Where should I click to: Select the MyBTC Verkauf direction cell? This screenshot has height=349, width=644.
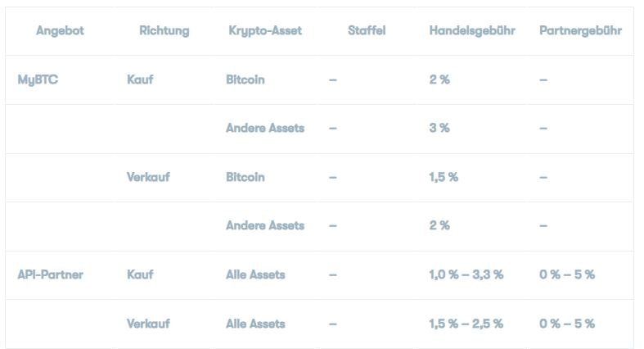point(148,177)
